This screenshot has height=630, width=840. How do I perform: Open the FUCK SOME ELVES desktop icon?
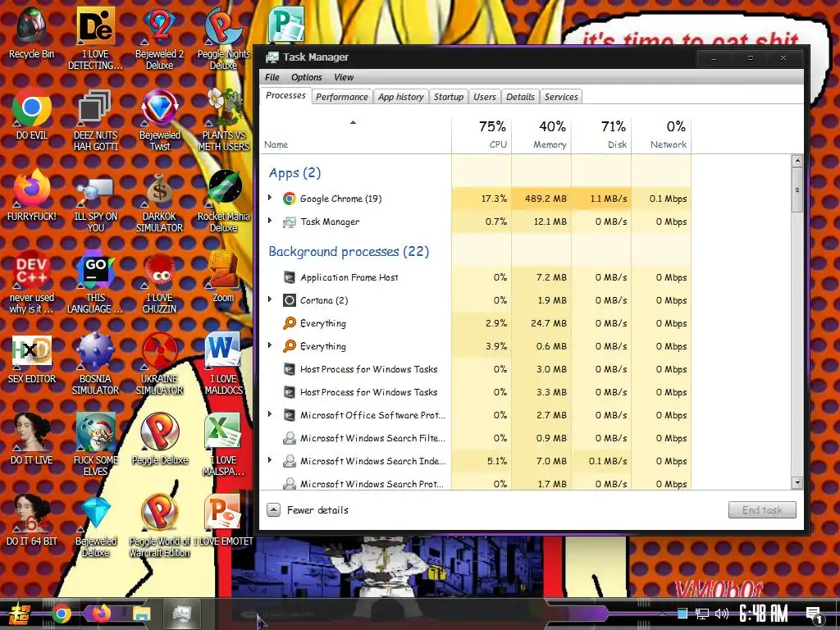point(95,445)
